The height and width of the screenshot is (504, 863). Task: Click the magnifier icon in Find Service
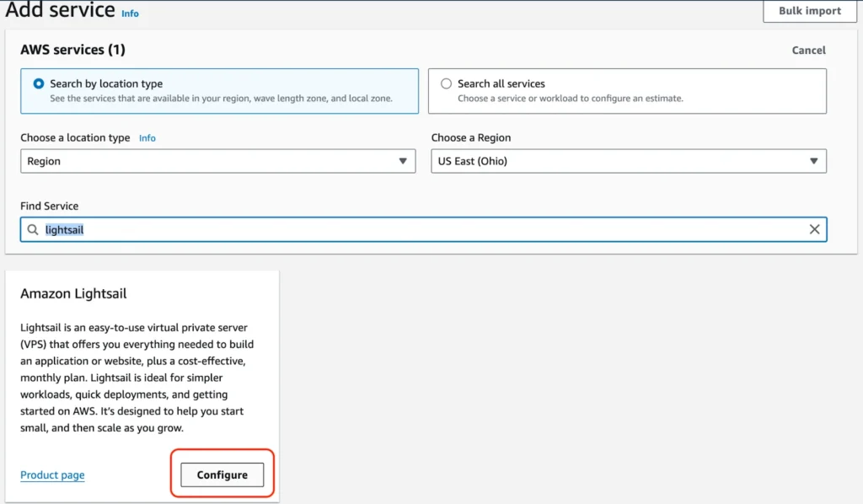33,229
